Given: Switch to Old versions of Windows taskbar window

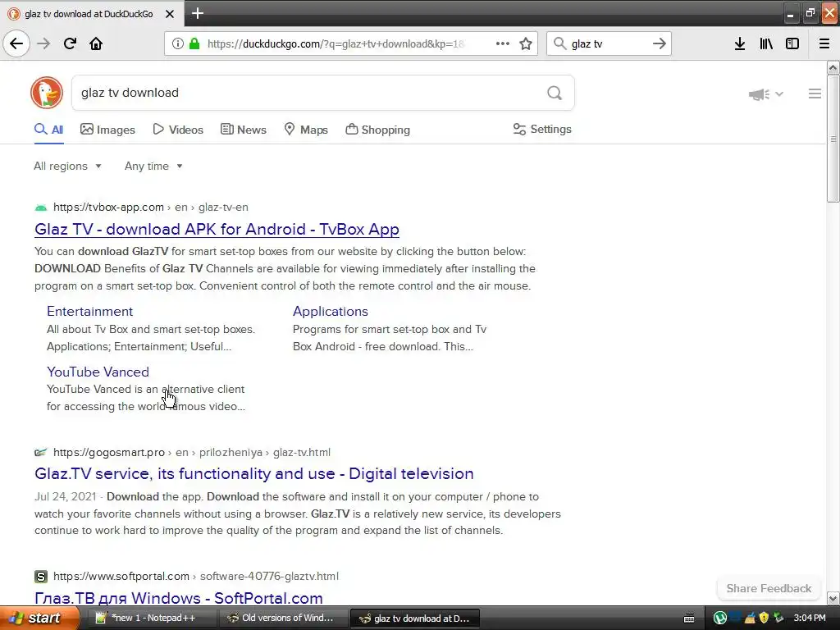Looking at the screenshot, I should click(283, 619).
